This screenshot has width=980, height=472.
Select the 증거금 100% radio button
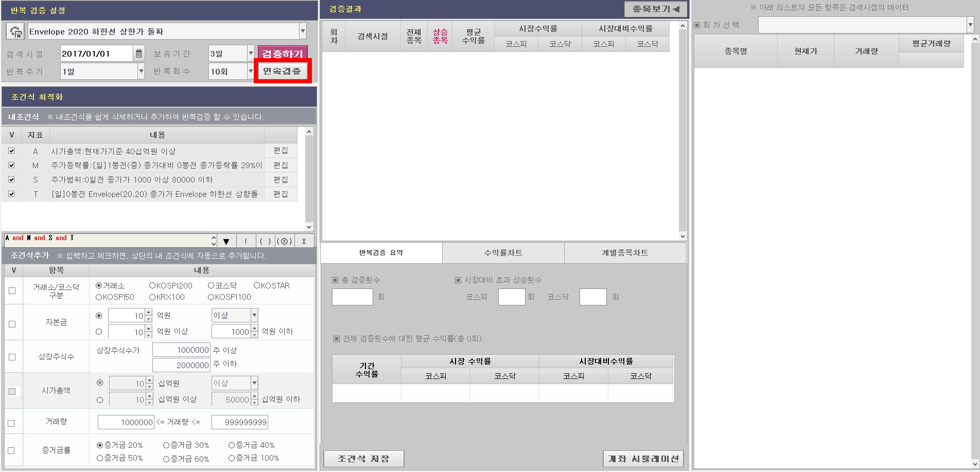[232, 458]
